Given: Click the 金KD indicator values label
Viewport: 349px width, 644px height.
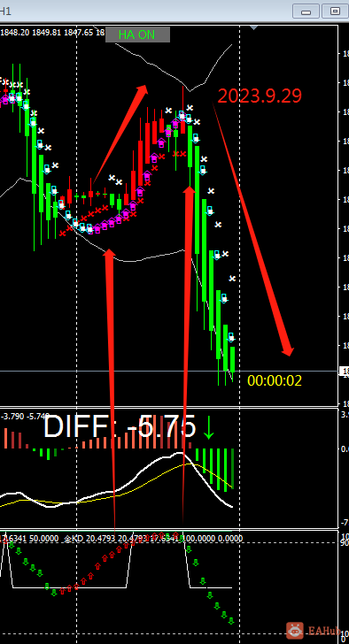Looking at the screenshot, I should (152, 538).
